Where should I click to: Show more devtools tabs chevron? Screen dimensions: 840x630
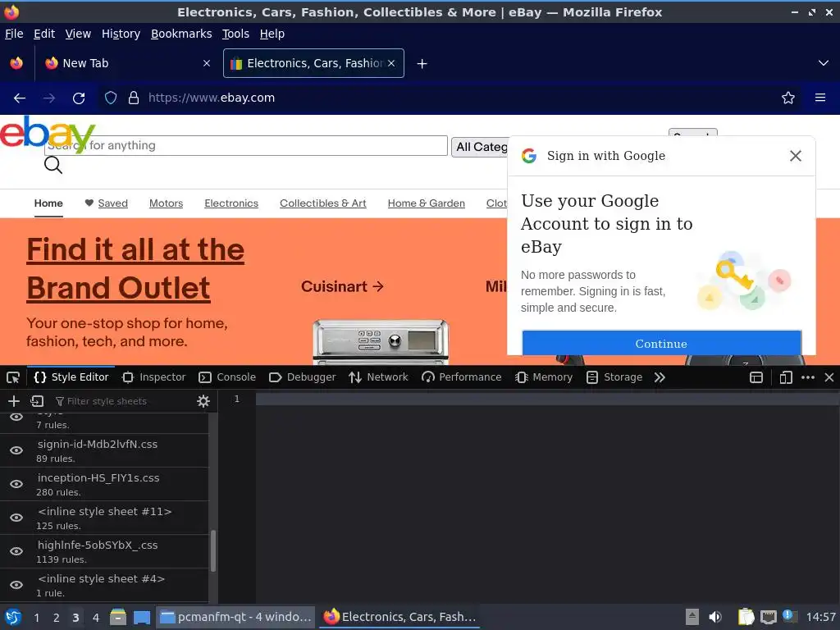pos(660,377)
